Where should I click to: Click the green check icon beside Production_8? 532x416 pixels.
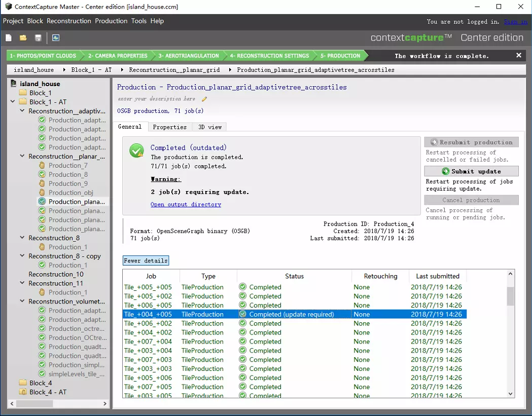pyautogui.click(x=42, y=175)
